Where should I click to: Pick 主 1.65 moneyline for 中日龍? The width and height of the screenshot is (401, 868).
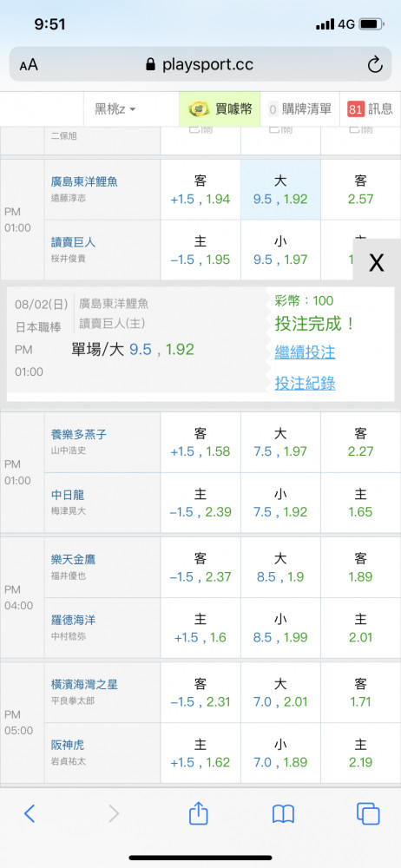tap(360, 503)
